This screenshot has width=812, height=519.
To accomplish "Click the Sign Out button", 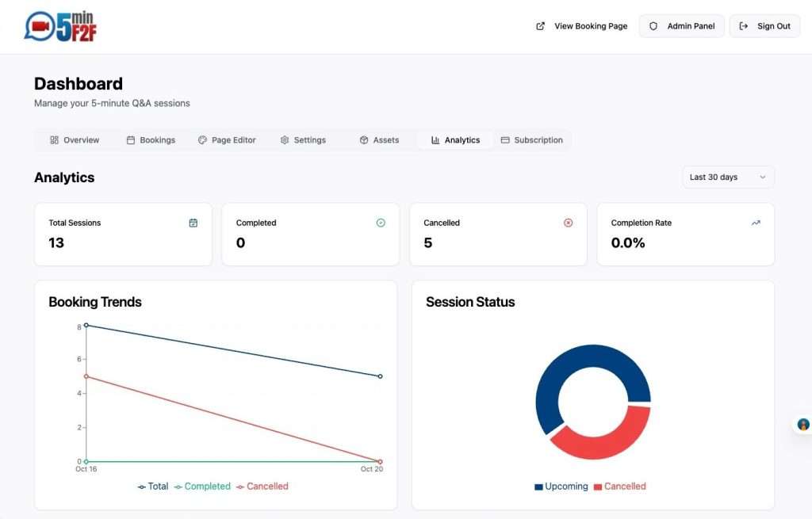I will tap(764, 26).
